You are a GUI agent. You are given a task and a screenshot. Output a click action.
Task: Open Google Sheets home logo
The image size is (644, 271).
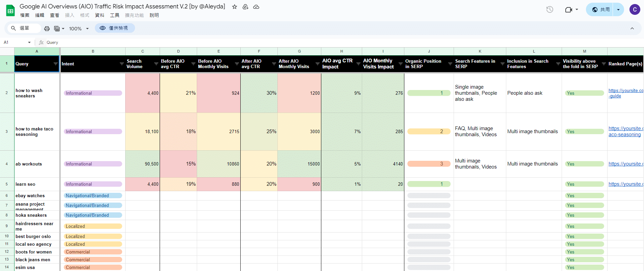[x=10, y=10]
